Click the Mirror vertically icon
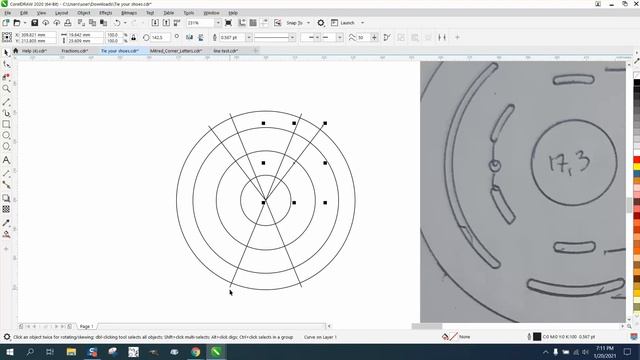The height and width of the screenshot is (360, 640). pyautogui.click(x=200, y=37)
